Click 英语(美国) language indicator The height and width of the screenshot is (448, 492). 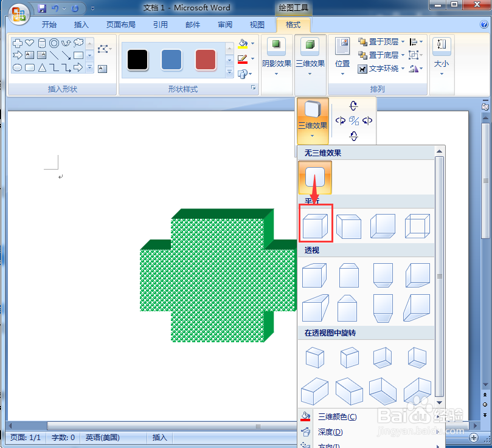pyautogui.click(x=102, y=437)
